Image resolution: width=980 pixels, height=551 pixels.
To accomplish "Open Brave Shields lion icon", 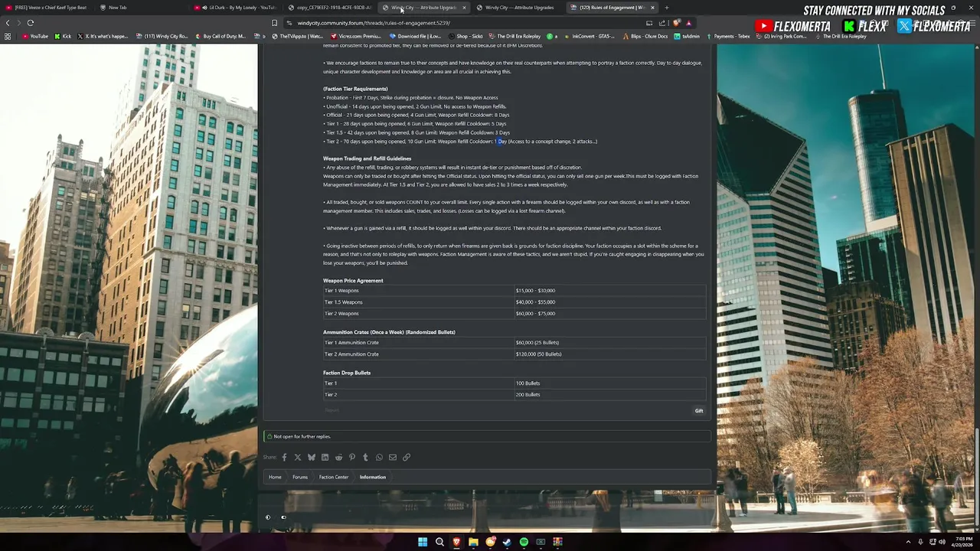I will (676, 23).
